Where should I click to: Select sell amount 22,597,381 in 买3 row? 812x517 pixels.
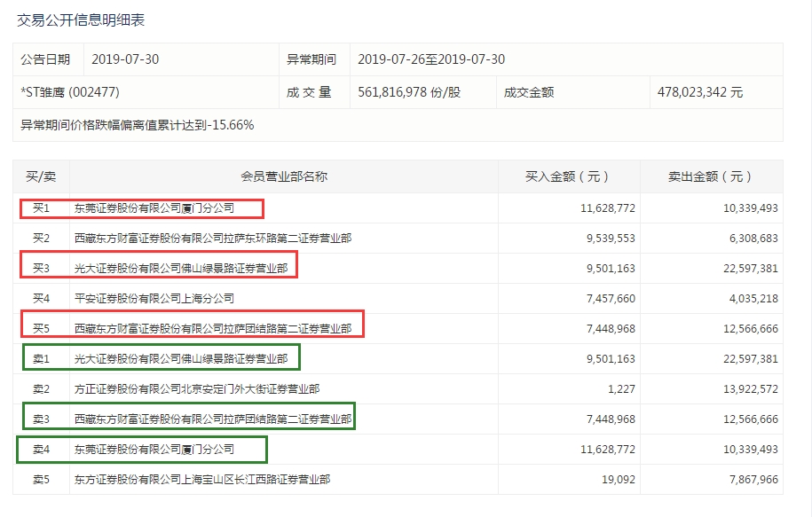click(x=751, y=268)
